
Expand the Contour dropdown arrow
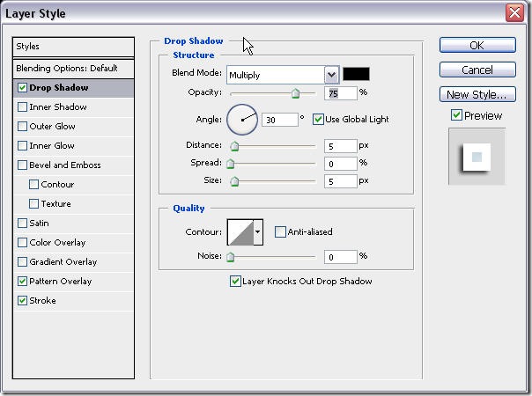(258, 232)
